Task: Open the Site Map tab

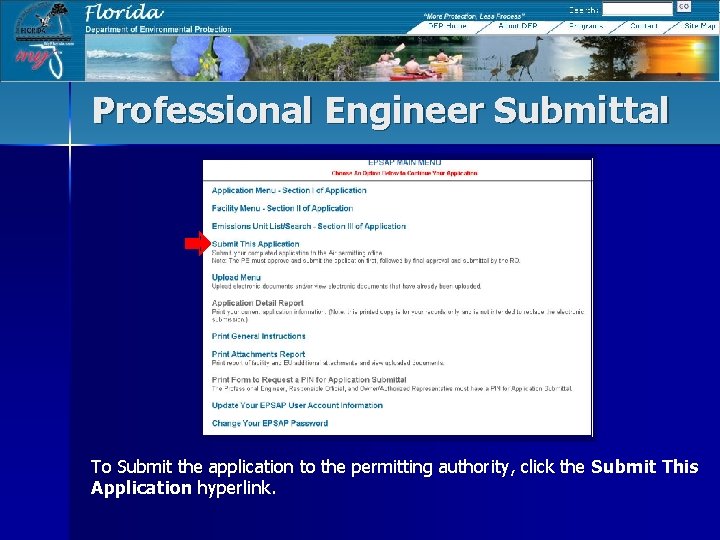Action: click(x=699, y=26)
